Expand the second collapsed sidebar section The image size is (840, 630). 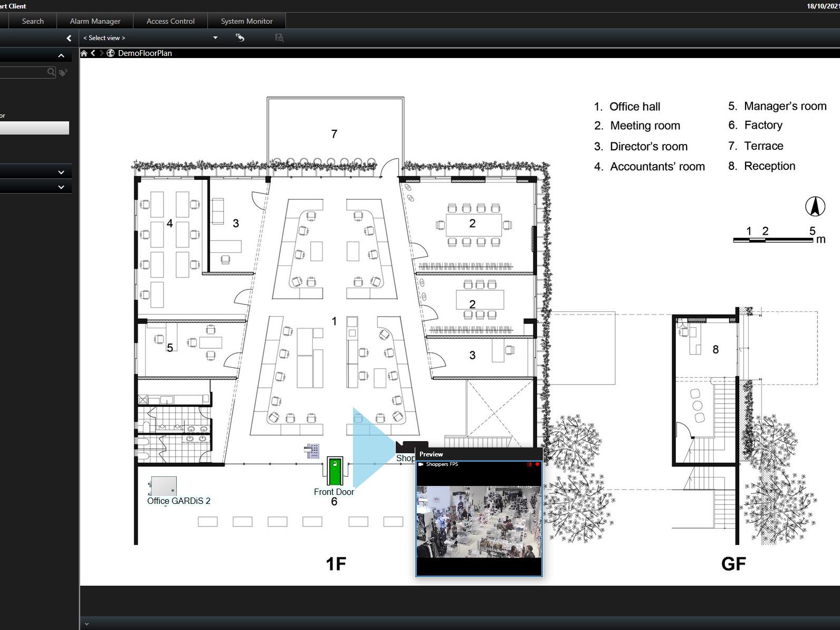[61, 187]
